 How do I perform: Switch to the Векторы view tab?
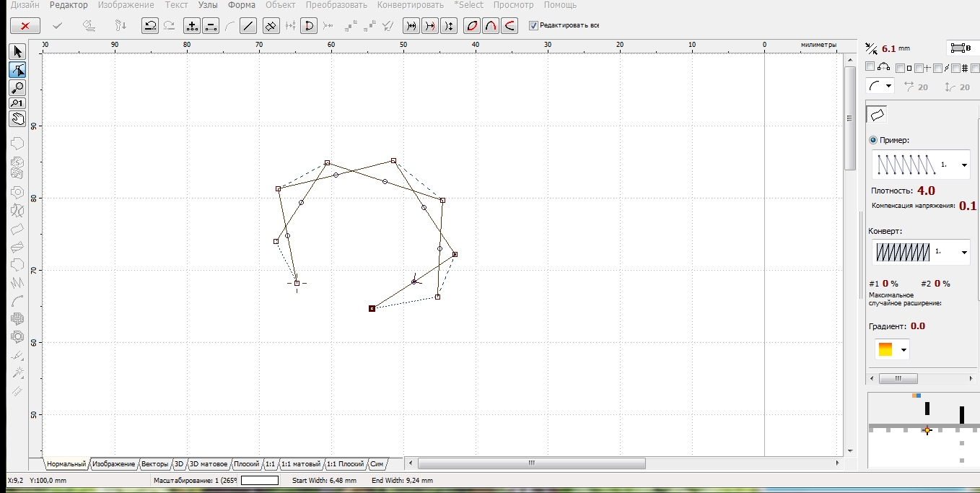(x=155, y=464)
